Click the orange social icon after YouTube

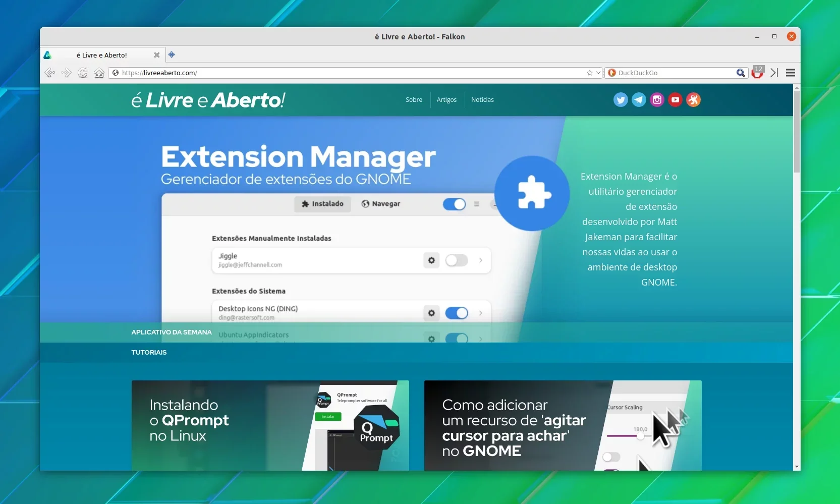pos(693,100)
